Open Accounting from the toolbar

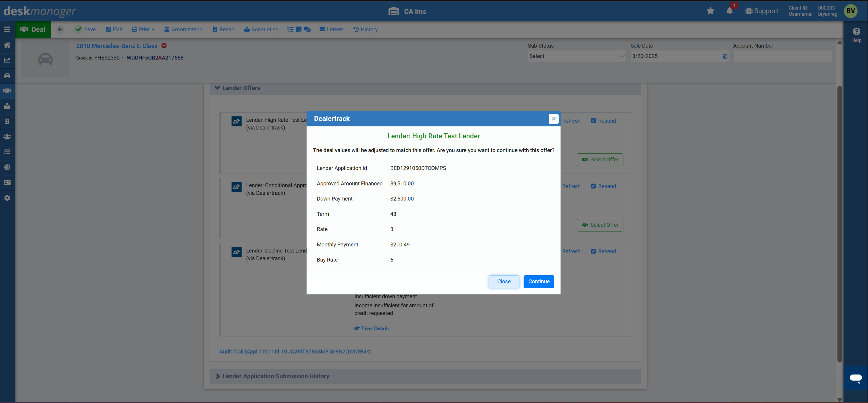coord(262,29)
